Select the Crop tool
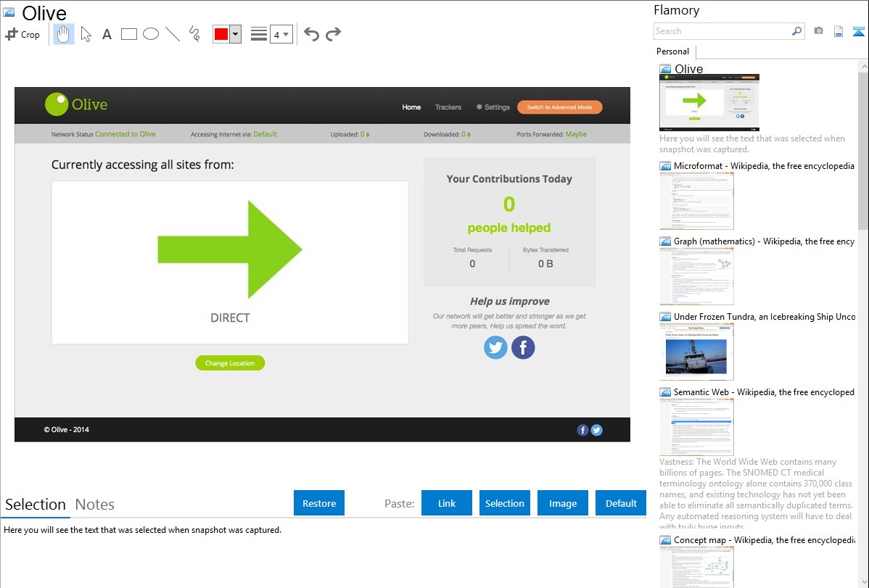The image size is (869, 588). click(22, 34)
